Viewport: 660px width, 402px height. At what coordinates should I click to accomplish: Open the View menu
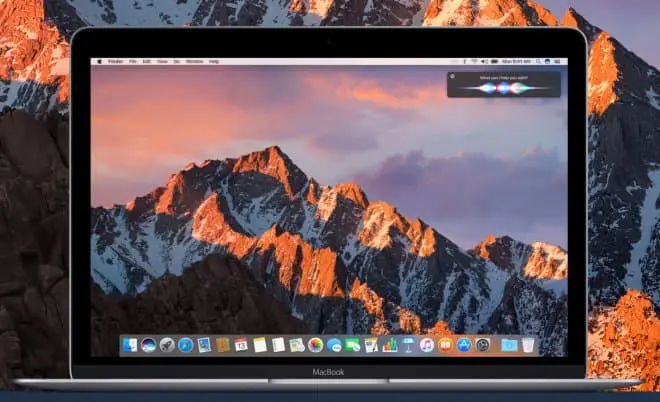coord(162,61)
